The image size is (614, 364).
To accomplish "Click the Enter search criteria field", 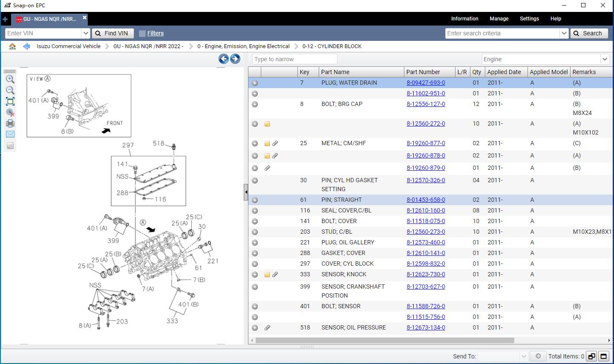I will pyautogui.click(x=502, y=33).
